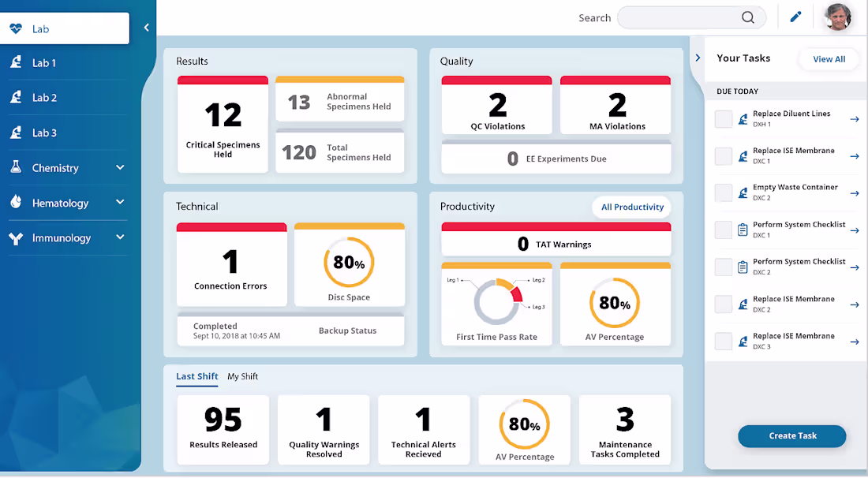Image resolution: width=868 pixels, height=478 pixels.
Task: Switch to the My Shift tab
Action: point(242,376)
